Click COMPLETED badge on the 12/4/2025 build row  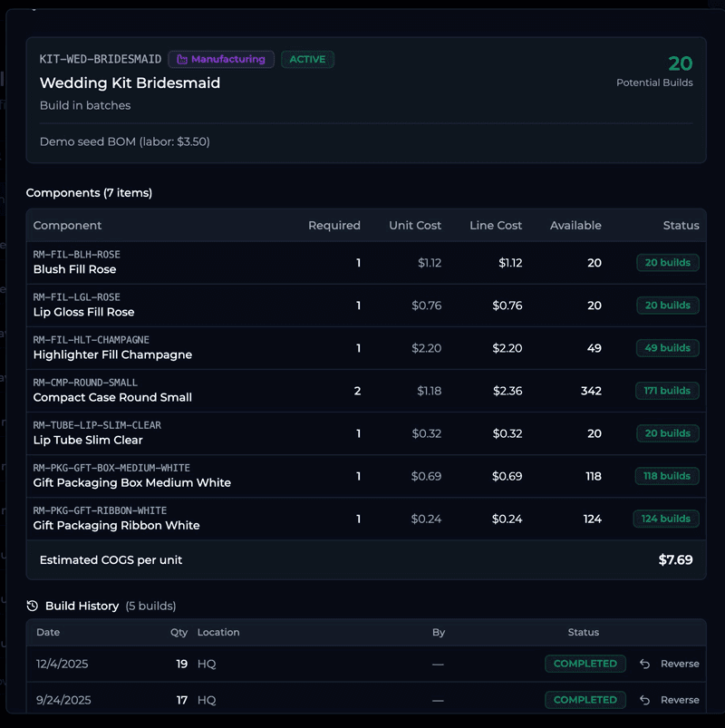(585, 664)
